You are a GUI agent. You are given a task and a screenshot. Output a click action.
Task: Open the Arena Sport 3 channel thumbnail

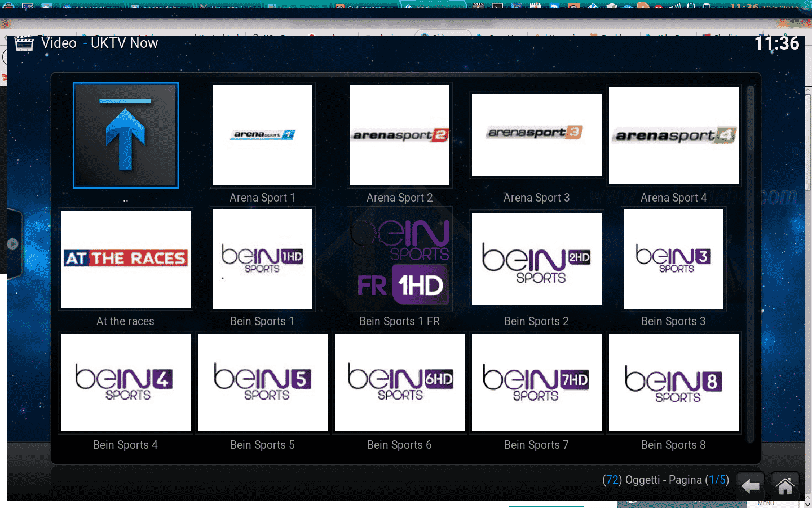point(536,135)
